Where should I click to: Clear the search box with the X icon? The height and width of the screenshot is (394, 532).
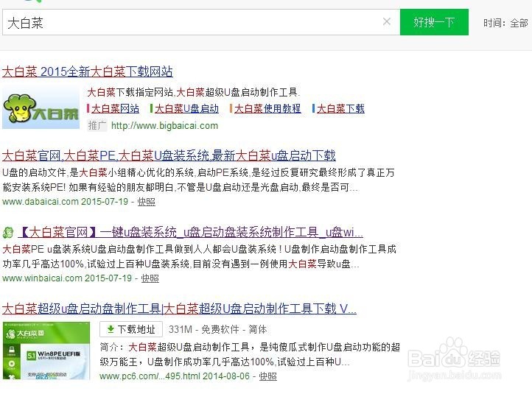386,21
